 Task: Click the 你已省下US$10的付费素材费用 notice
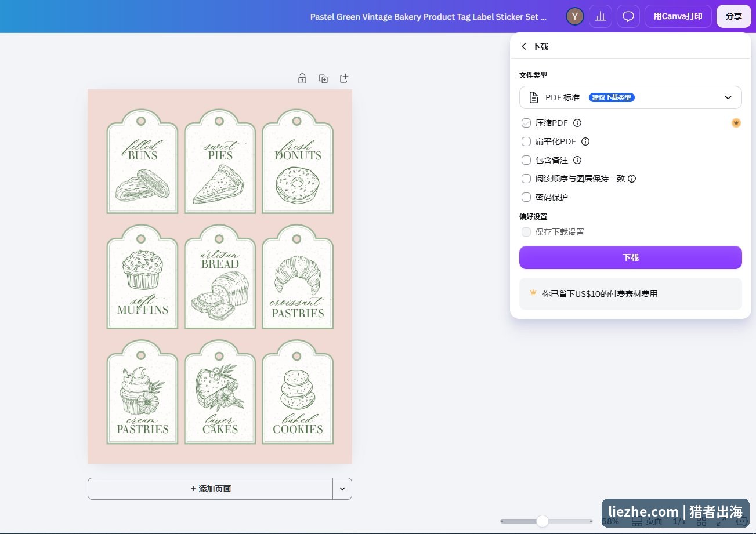pyautogui.click(x=631, y=294)
